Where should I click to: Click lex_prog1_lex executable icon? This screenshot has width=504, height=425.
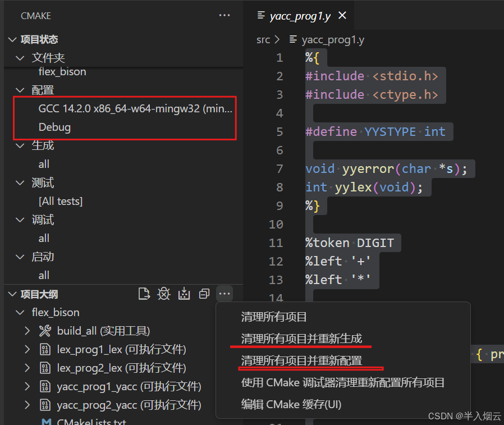point(45,350)
